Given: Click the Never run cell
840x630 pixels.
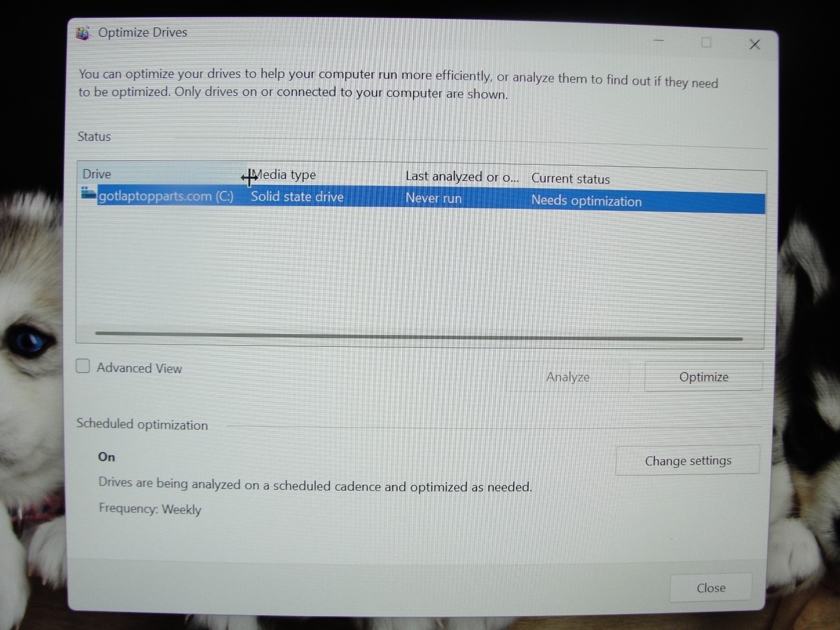Looking at the screenshot, I should (434, 198).
